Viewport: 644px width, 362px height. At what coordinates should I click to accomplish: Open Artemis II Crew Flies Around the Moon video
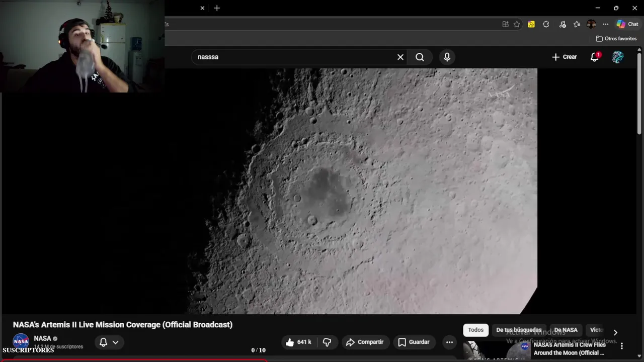point(570,349)
